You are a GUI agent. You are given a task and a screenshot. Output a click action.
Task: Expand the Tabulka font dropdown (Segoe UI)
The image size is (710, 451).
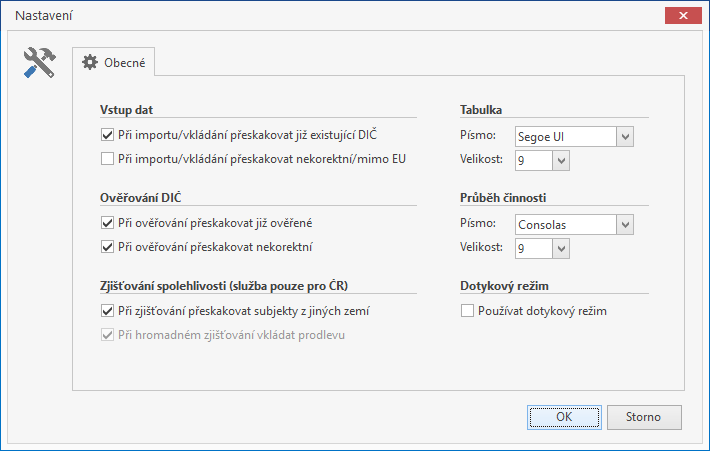(625, 136)
